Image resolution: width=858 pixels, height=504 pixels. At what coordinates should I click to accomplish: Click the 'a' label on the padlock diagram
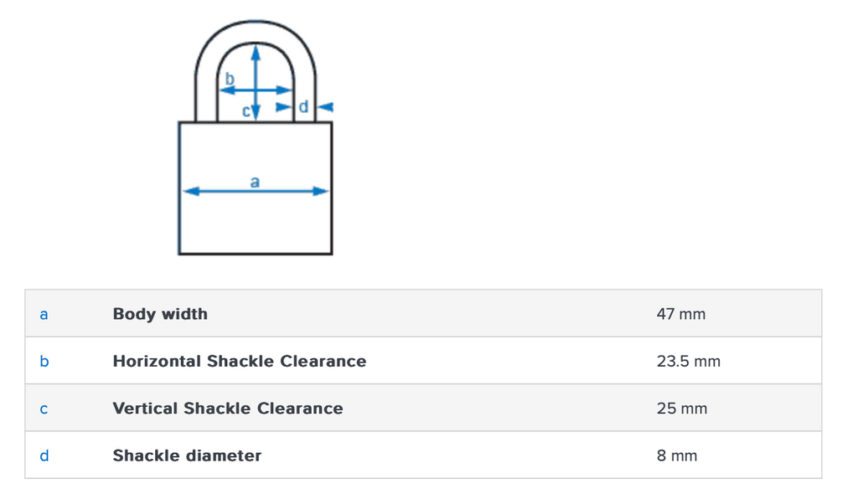click(255, 181)
